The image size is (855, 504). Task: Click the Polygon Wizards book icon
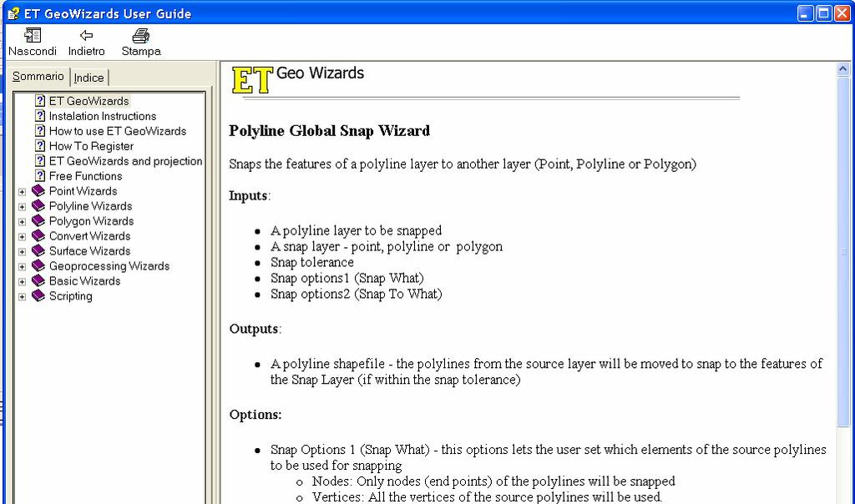click(38, 220)
